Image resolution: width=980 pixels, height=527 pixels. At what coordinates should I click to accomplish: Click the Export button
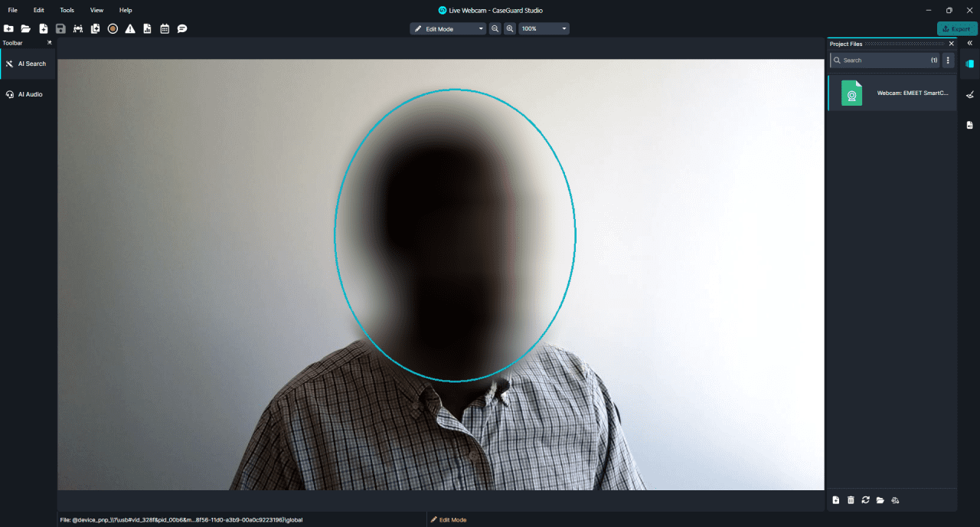tap(956, 28)
